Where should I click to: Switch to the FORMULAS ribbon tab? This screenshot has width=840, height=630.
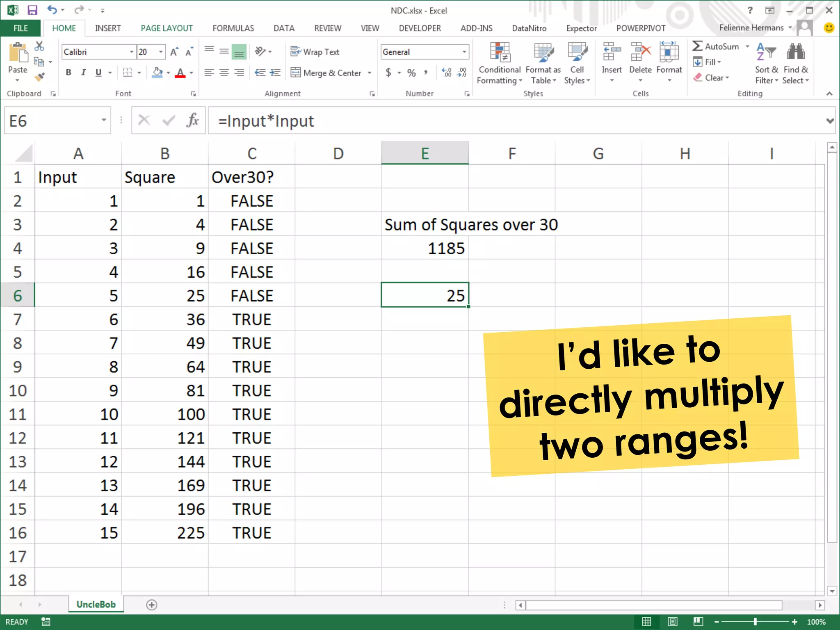[233, 28]
